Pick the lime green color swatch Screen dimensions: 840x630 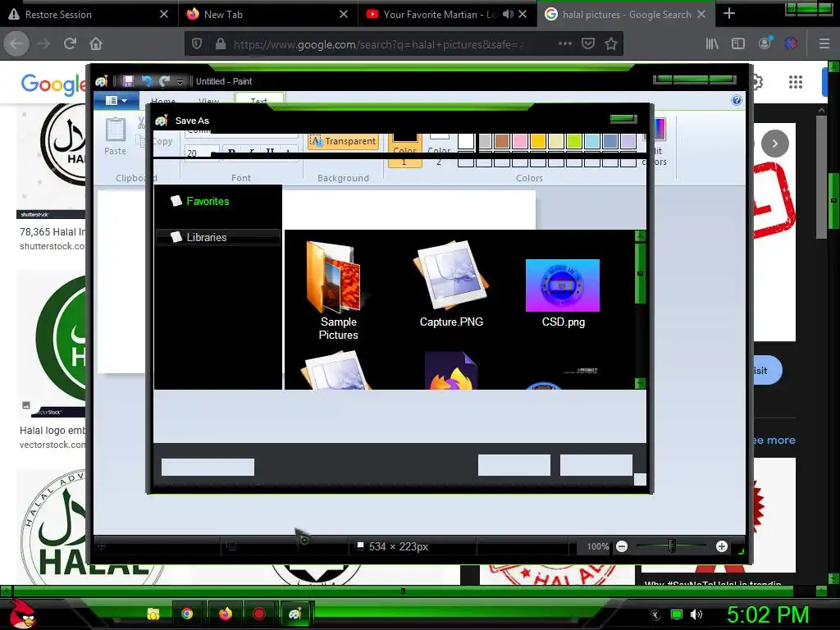click(x=574, y=141)
